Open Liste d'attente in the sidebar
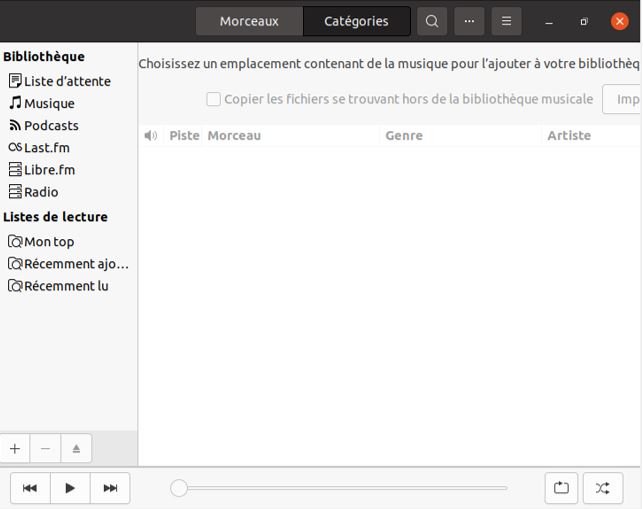 (x=66, y=81)
